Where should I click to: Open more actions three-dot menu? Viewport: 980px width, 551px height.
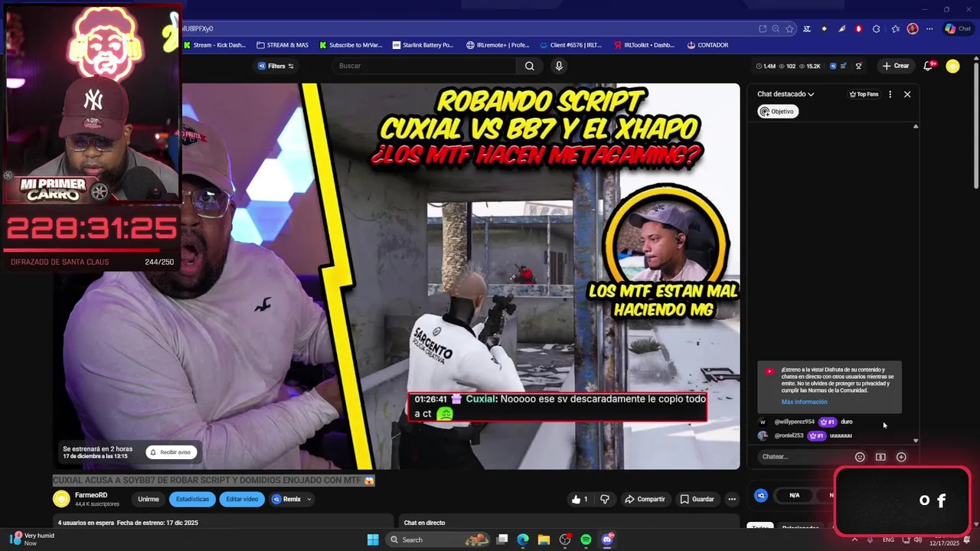click(732, 499)
